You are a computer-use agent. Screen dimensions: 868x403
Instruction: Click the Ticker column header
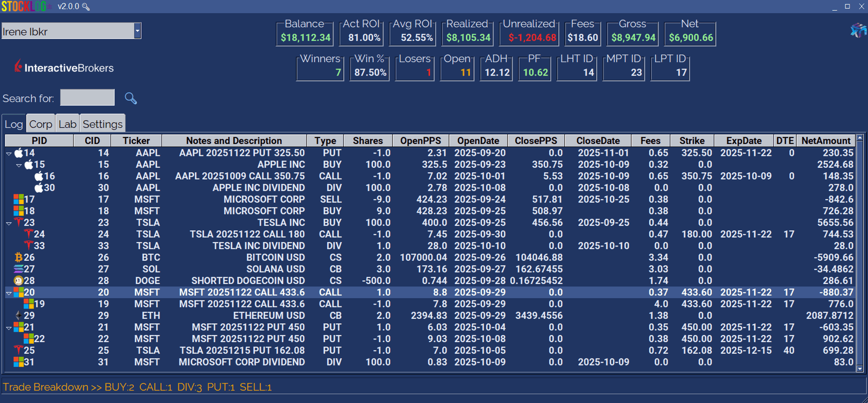(x=136, y=141)
